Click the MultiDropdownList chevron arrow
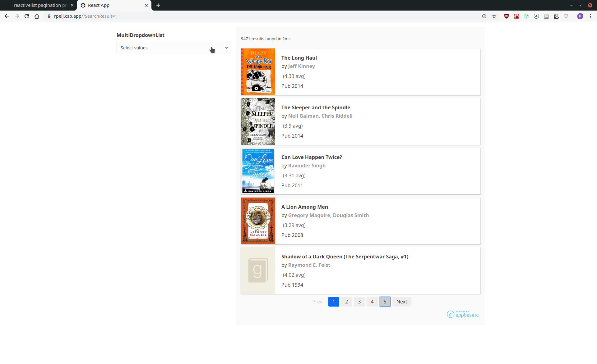The image size is (597, 364). coord(226,48)
